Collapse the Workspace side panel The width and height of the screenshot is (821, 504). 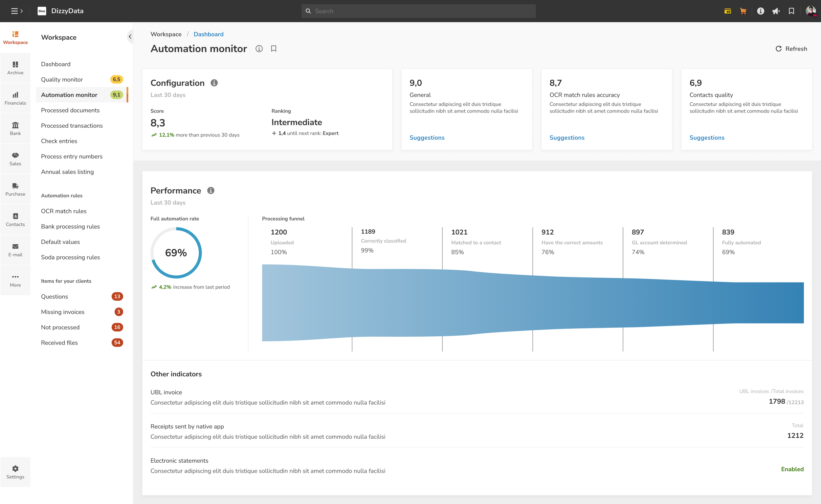(130, 37)
